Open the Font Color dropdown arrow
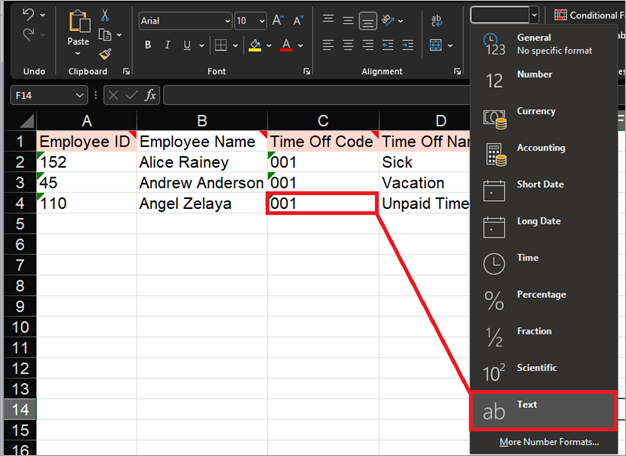Image resolution: width=626 pixels, height=456 pixels. point(300,46)
